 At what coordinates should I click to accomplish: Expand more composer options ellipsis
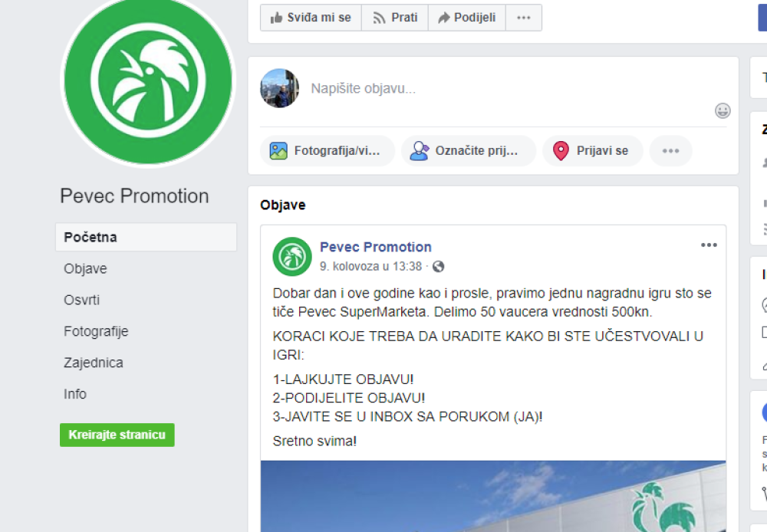(x=670, y=150)
